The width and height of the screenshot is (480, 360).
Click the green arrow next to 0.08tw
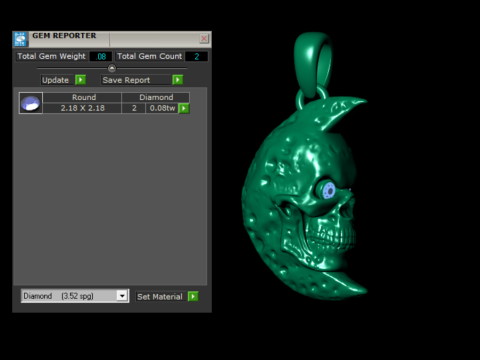184,108
